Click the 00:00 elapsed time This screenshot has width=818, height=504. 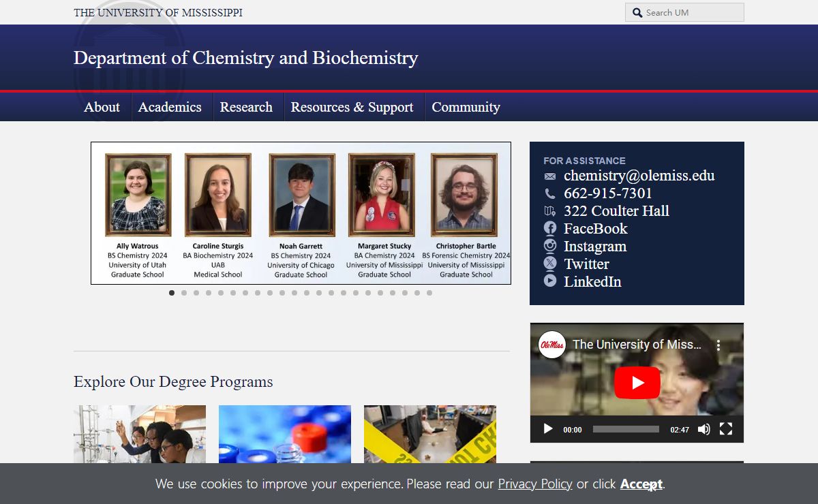573,430
